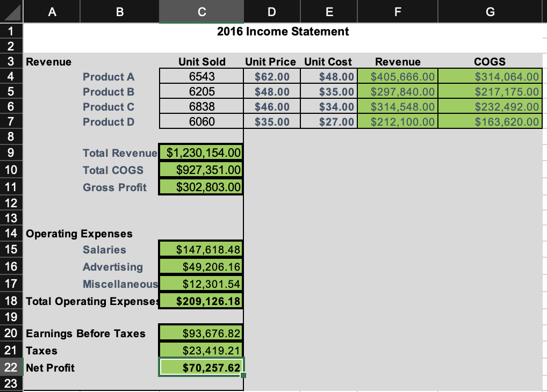547x392 pixels.
Task: Select COGS cell $314,064.00
Action: [x=490, y=76]
